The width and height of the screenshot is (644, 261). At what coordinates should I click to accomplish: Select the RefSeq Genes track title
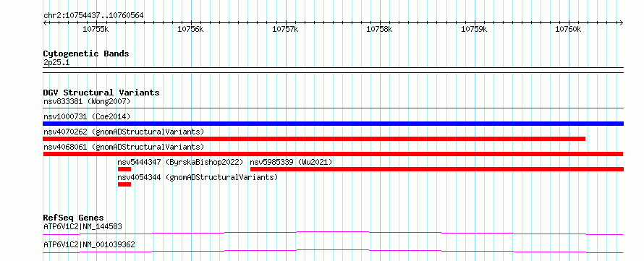coord(73,218)
